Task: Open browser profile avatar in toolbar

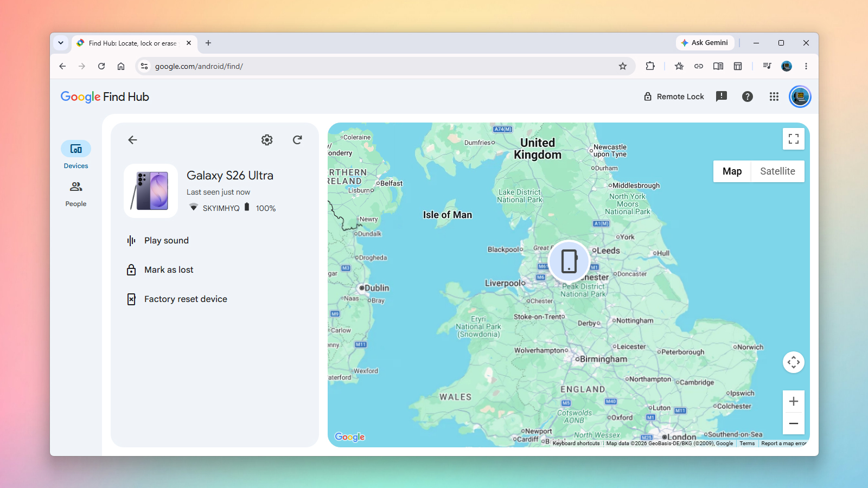Action: [x=787, y=66]
